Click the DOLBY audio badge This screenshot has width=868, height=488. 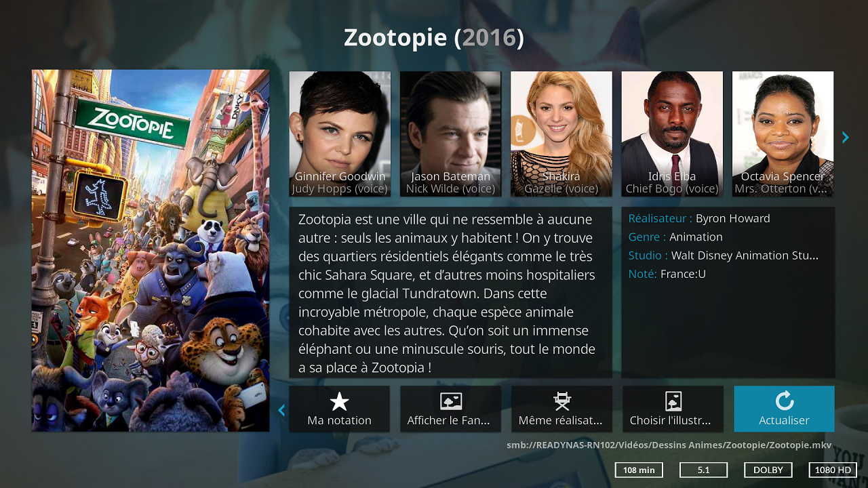pyautogui.click(x=768, y=470)
